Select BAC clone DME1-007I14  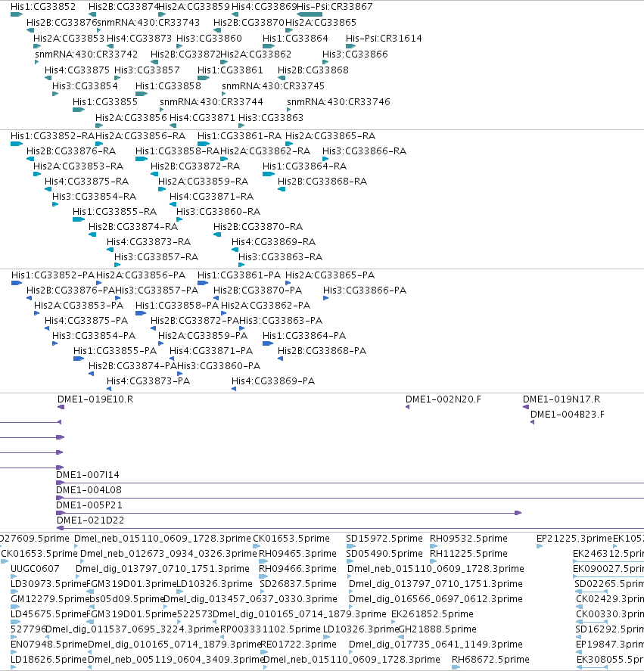coord(88,475)
